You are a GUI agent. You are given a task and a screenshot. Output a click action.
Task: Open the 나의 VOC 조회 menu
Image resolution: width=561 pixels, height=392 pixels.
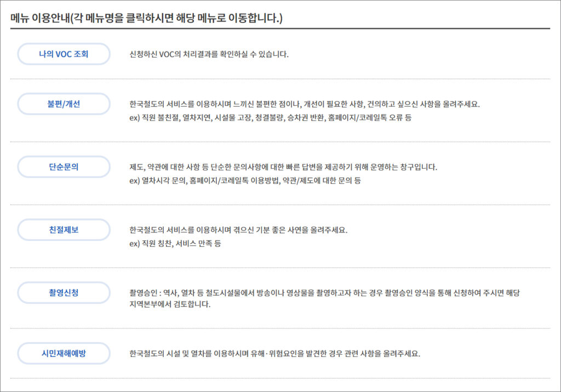(x=64, y=54)
